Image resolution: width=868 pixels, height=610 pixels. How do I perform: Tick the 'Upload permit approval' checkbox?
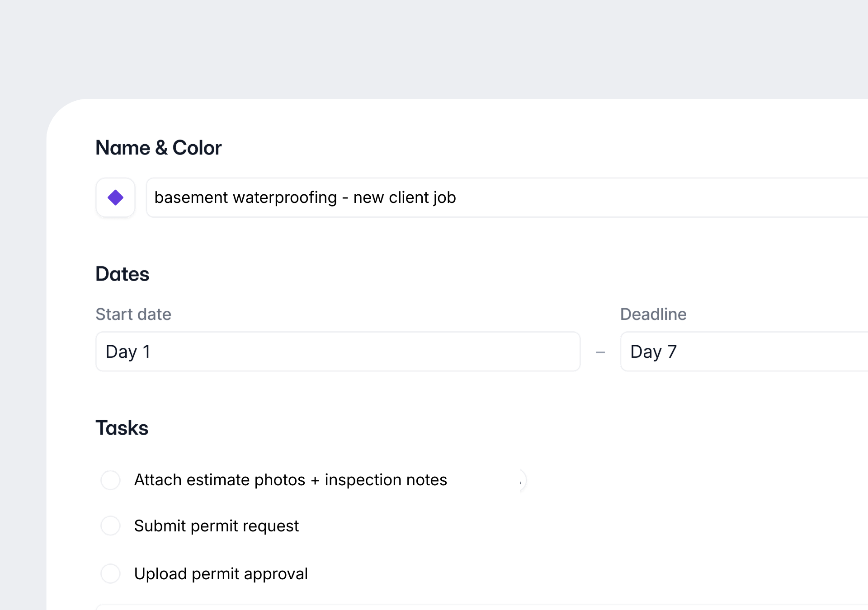110,574
